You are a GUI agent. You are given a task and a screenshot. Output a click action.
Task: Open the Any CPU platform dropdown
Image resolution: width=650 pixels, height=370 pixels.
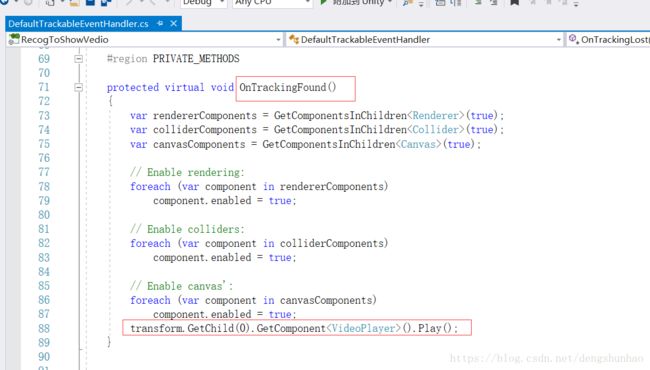click(272, 3)
